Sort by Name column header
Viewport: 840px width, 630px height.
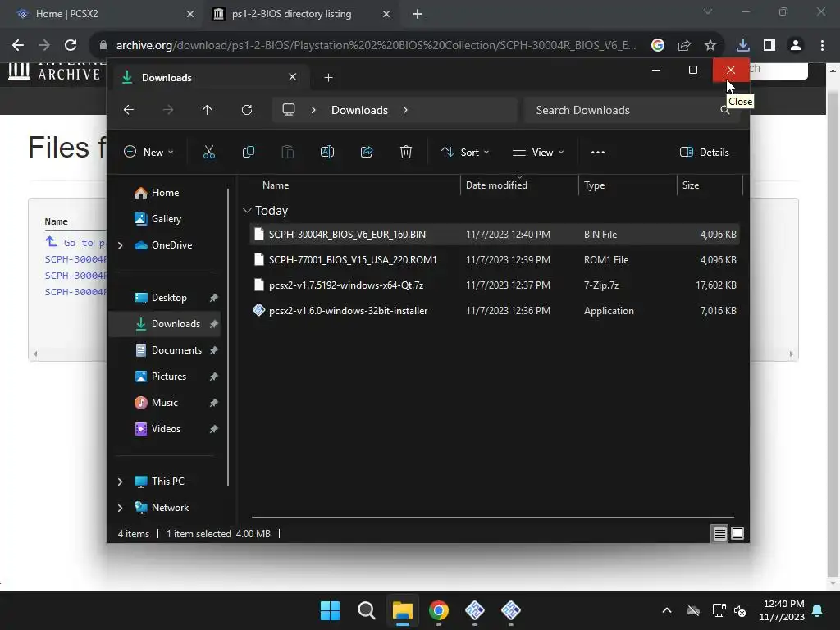[276, 185]
